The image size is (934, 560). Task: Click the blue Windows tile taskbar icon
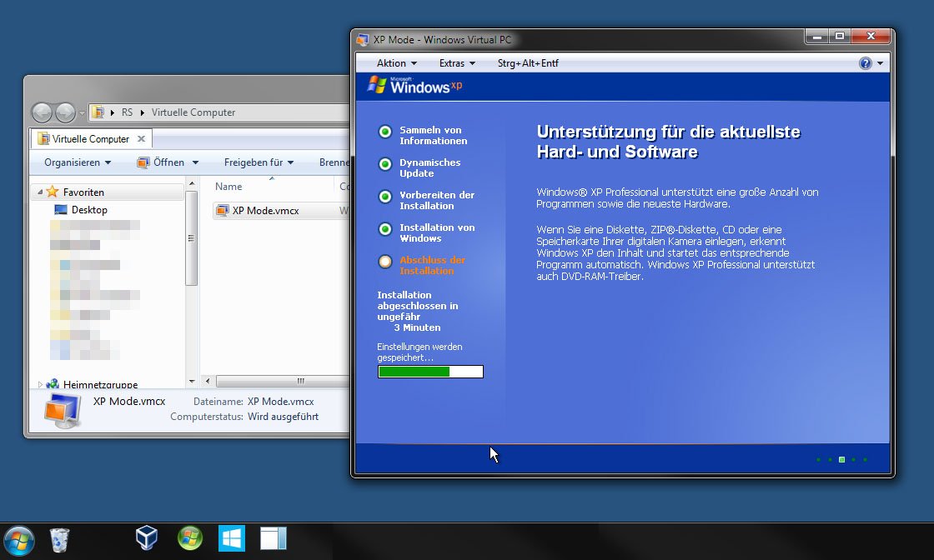[x=232, y=538]
